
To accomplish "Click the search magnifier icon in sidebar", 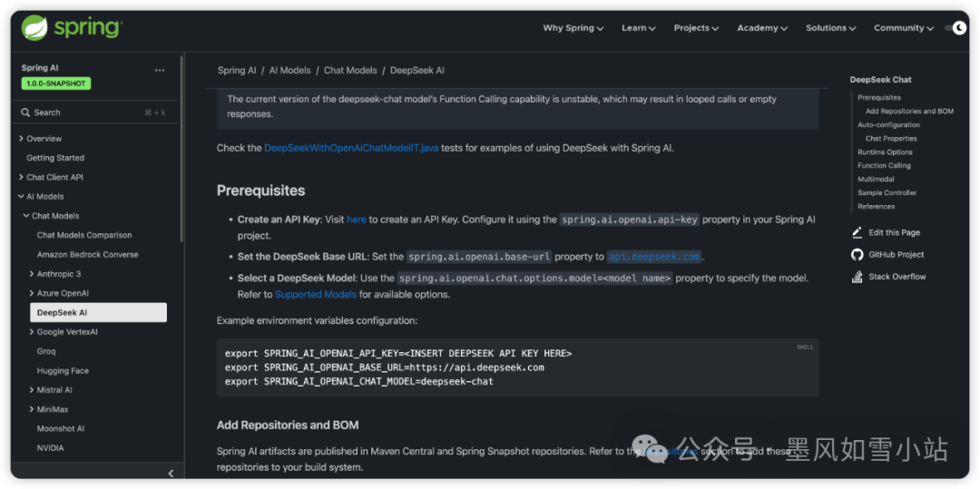I will click(x=25, y=112).
